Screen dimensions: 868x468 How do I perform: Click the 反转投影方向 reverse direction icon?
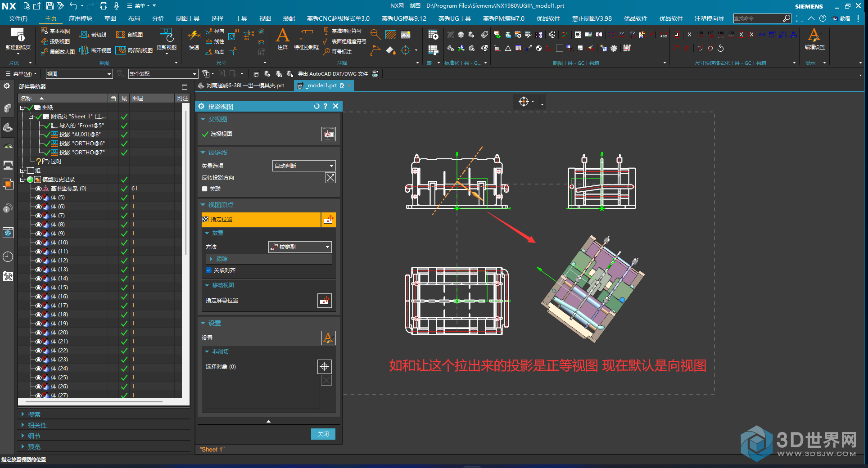(x=330, y=178)
